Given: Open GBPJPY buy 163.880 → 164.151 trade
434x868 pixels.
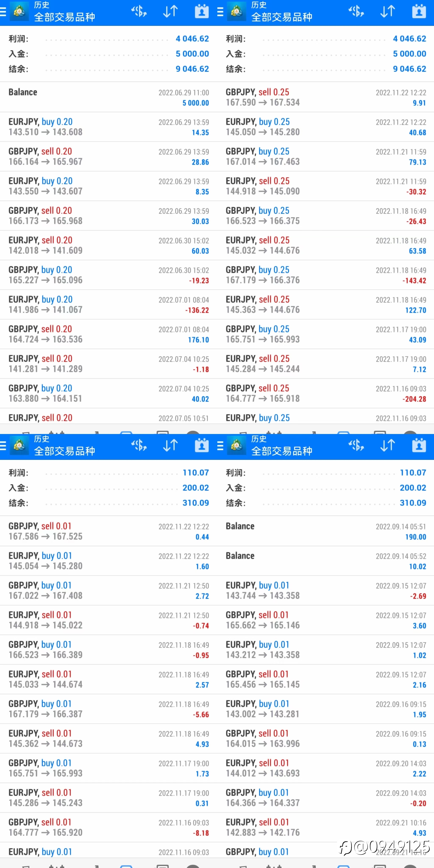Looking at the screenshot, I should [x=108, y=394].
